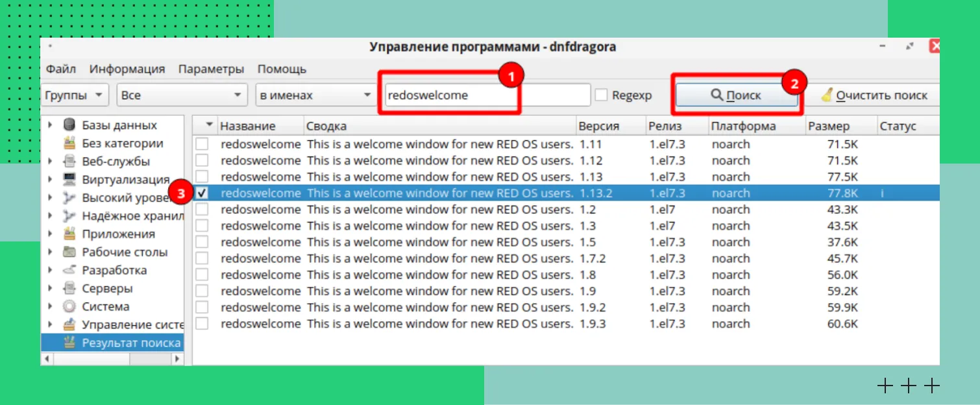Viewport: 980px width, 405px height.
Task: Click the Servers category icon
Action: click(x=69, y=289)
